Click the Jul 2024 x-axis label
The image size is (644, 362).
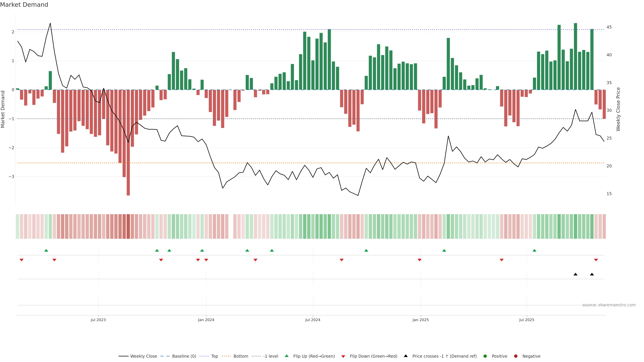[312, 320]
